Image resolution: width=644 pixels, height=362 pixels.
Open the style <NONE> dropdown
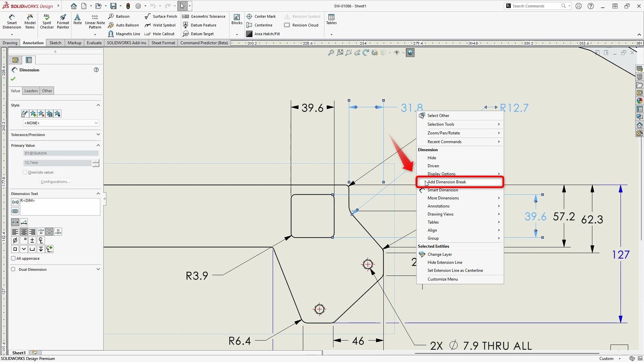click(x=61, y=123)
